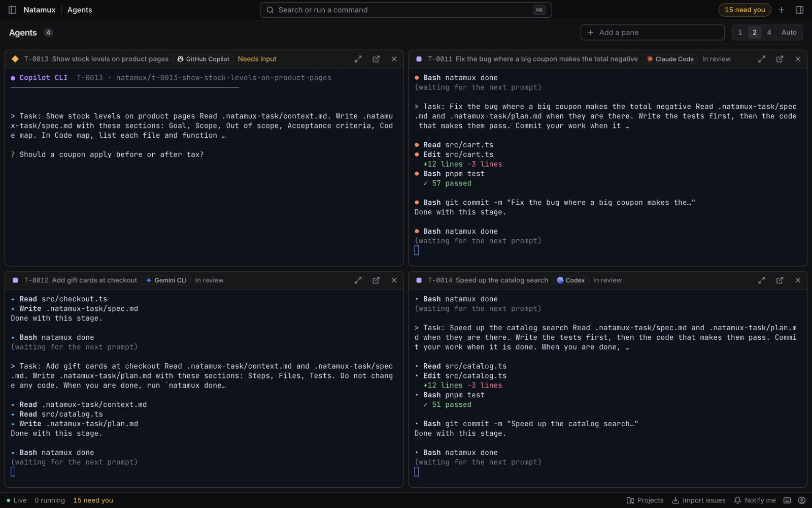Image resolution: width=812 pixels, height=508 pixels.
Task: Click the Codex agent badge
Action: 570,280
